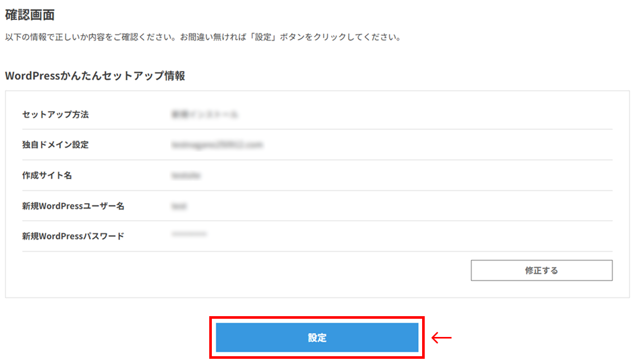
Task: Select the WordPressかんたんセットアップ情報 heading
Action: tap(95, 76)
